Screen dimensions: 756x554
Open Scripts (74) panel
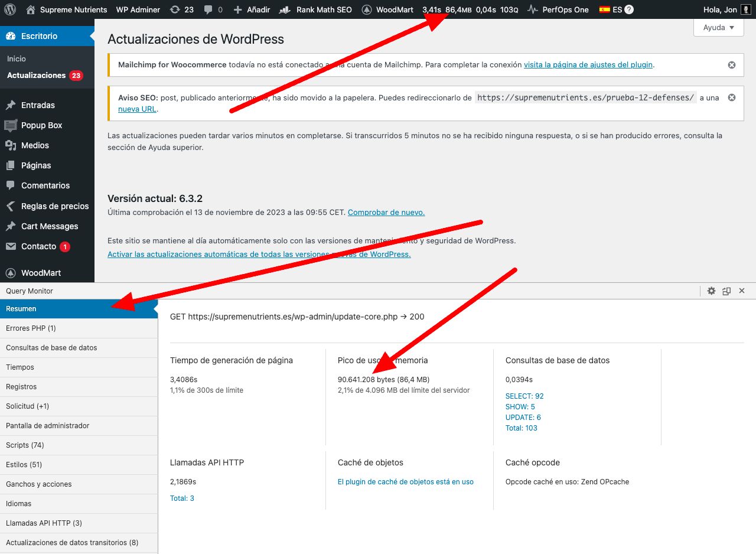point(79,445)
